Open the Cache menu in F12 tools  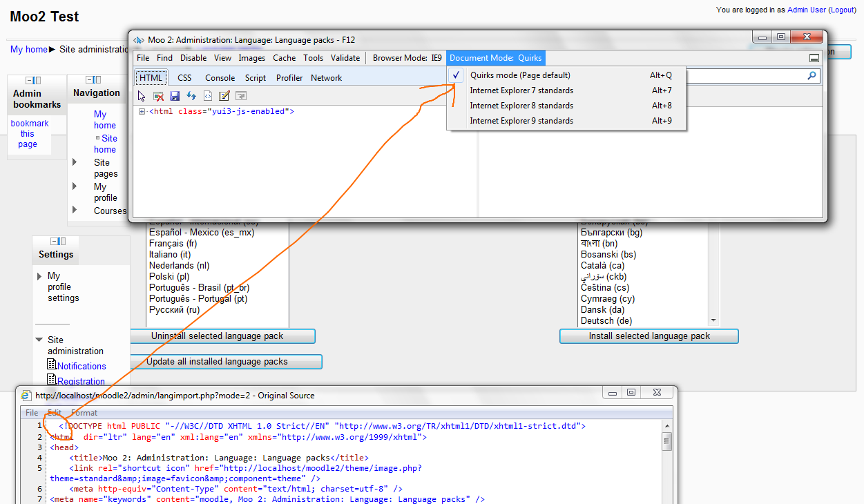click(284, 58)
